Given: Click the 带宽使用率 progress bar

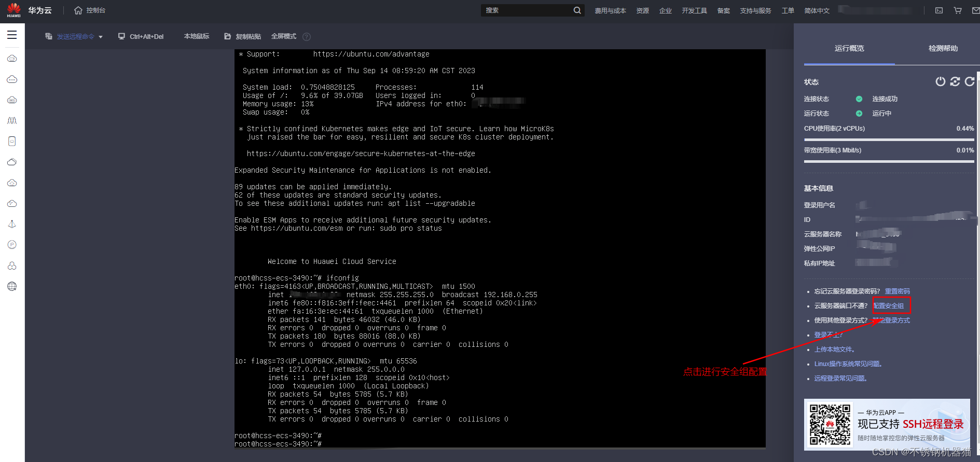Looking at the screenshot, I should coord(889,161).
